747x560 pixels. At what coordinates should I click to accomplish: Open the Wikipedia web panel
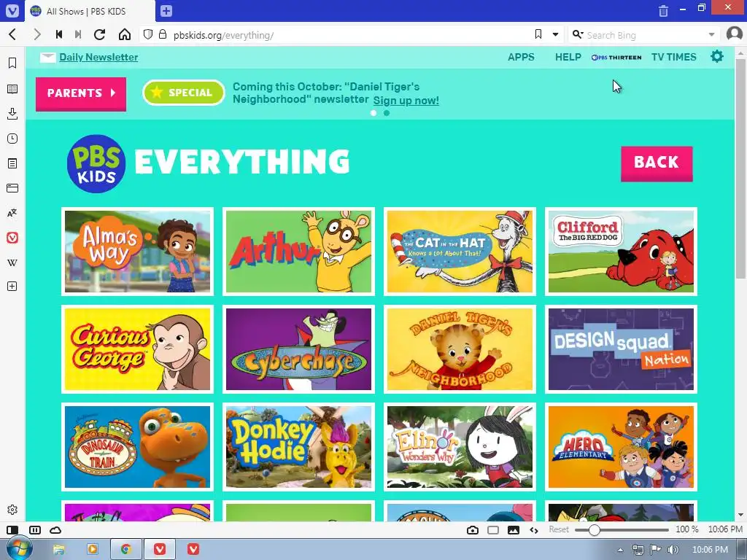coord(12,262)
